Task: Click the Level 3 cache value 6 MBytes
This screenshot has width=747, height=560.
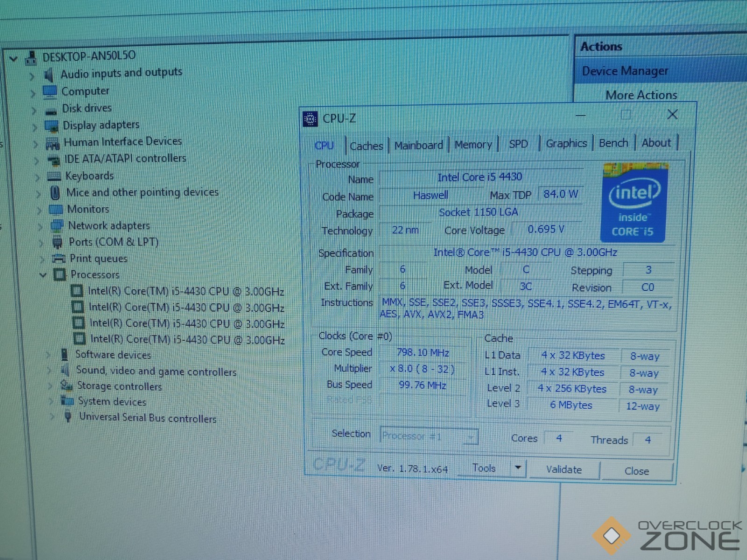Action: (571, 405)
